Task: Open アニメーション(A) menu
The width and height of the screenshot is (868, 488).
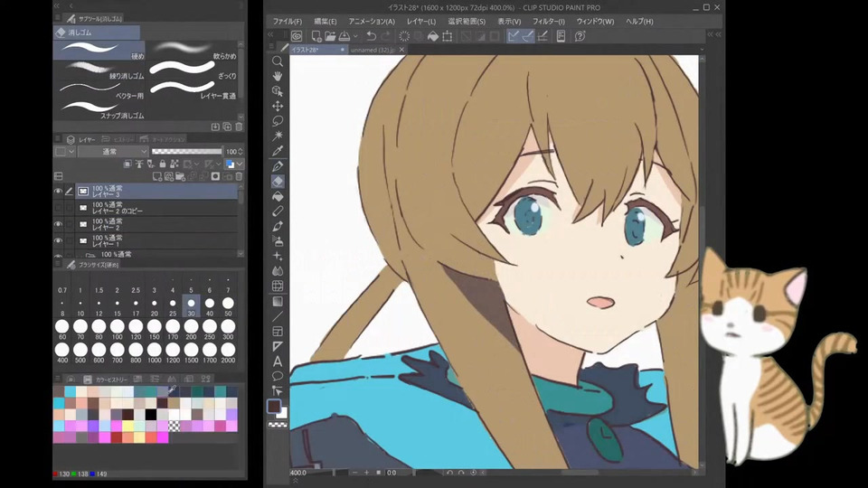Action: click(372, 22)
